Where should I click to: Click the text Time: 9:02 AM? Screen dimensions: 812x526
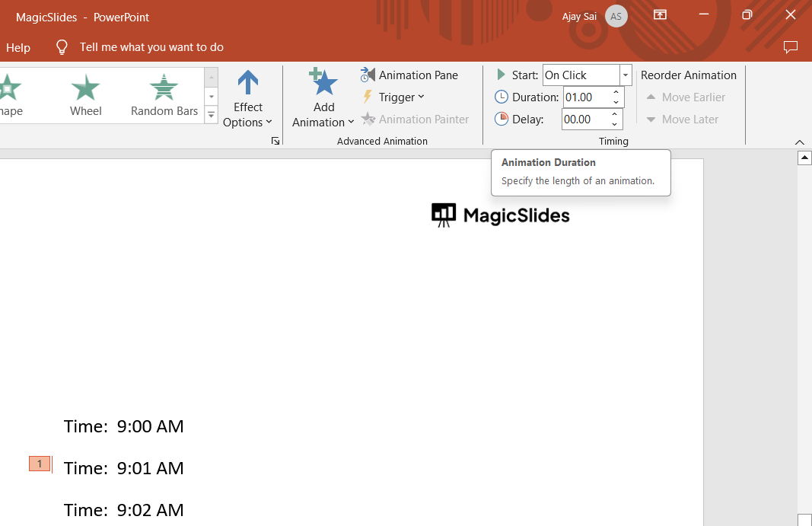point(124,511)
